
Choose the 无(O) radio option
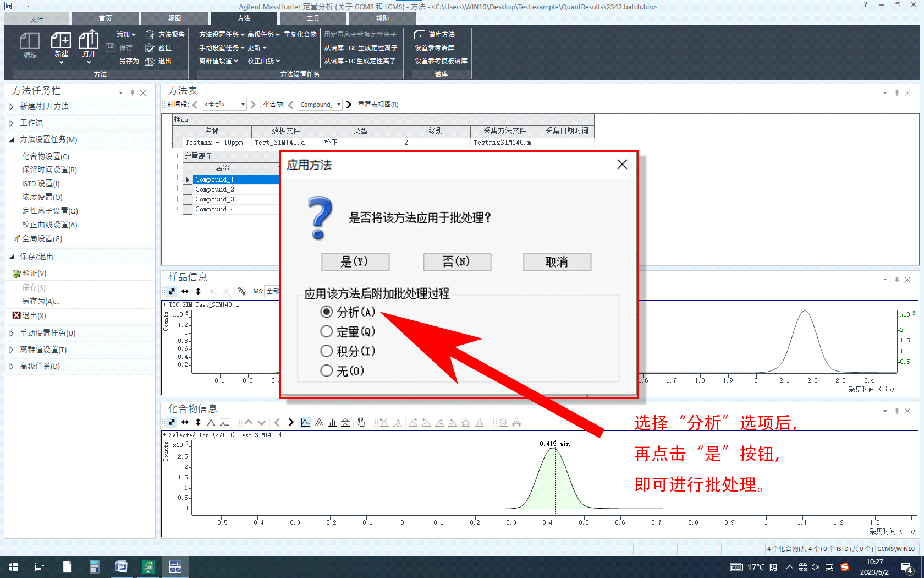(x=326, y=370)
